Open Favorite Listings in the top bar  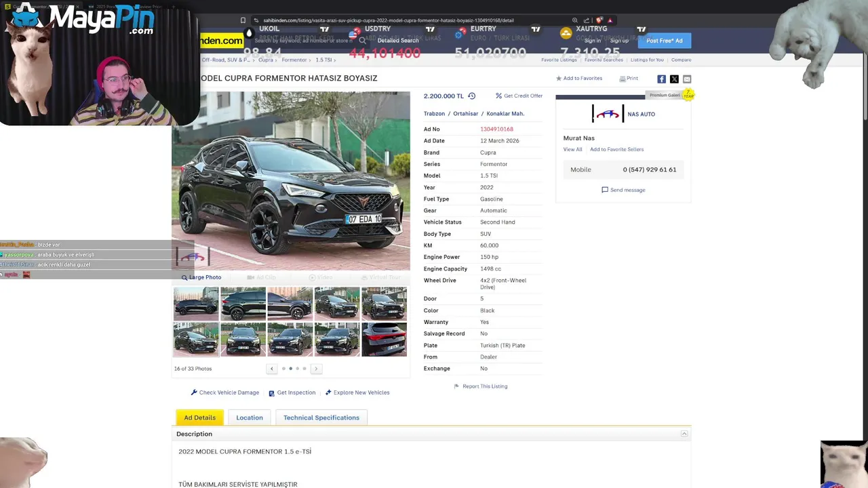[559, 60]
